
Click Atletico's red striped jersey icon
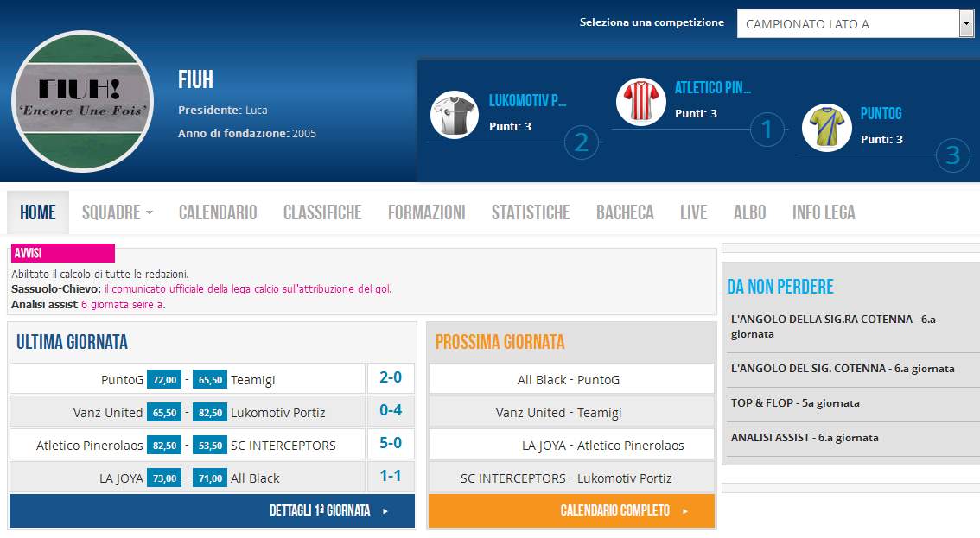click(x=640, y=102)
